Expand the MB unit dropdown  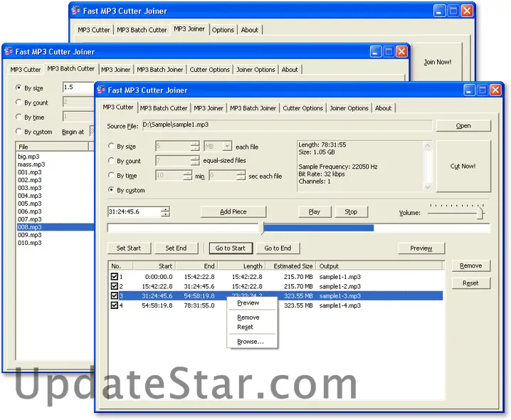227,146
